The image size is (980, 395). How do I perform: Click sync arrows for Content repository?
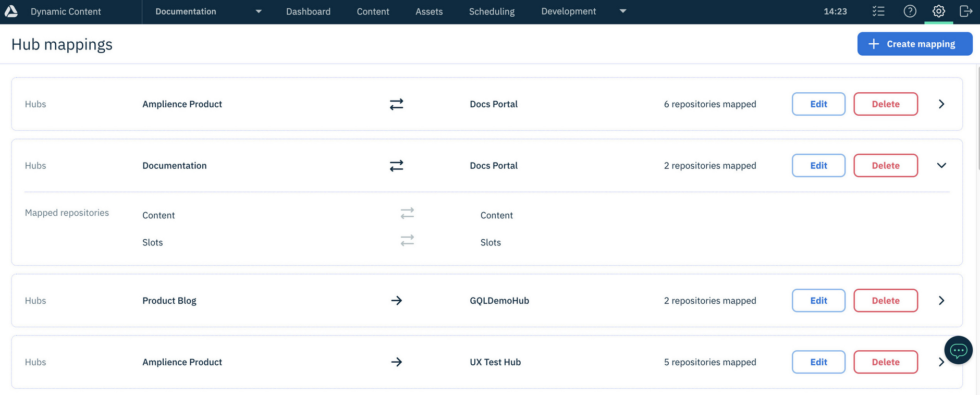(x=407, y=213)
